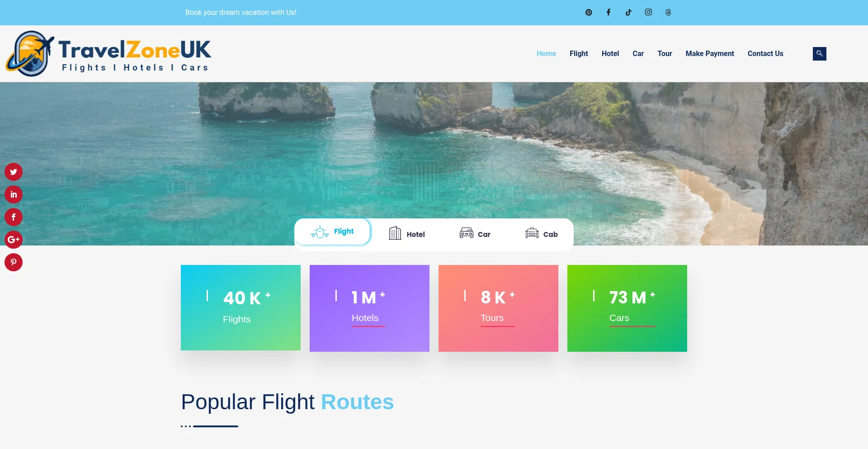The image size is (868, 449).
Task: Click the red Facebook sidebar icon
Action: 14,217
